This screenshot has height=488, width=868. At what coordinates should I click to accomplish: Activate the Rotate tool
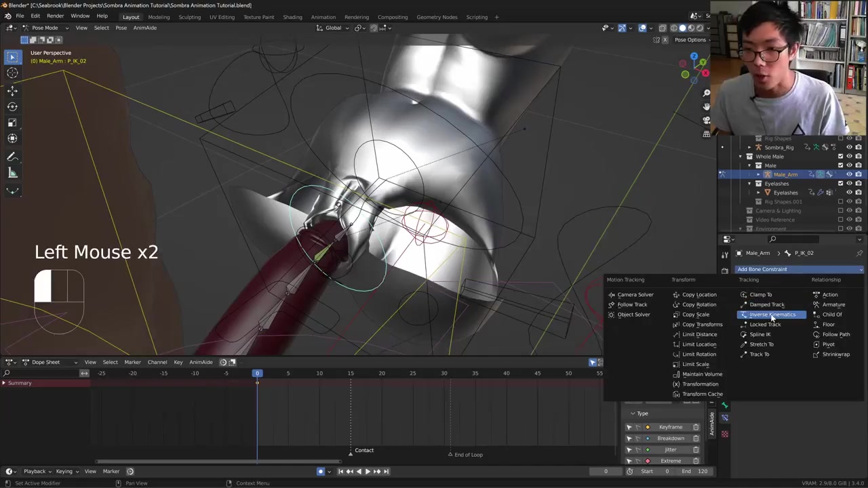click(12, 106)
